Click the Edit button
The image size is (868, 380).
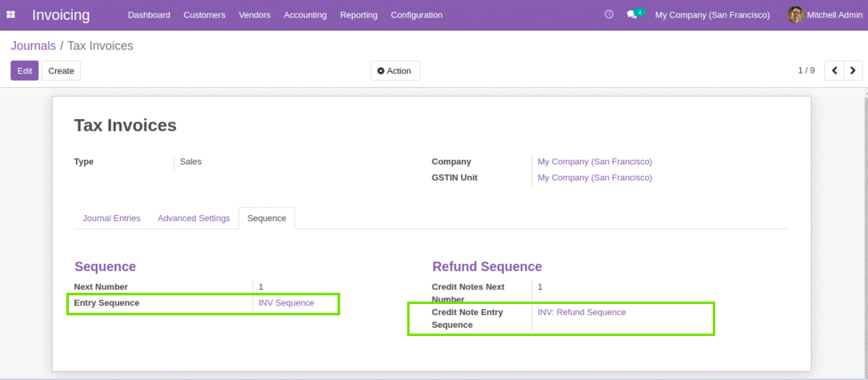click(x=24, y=71)
